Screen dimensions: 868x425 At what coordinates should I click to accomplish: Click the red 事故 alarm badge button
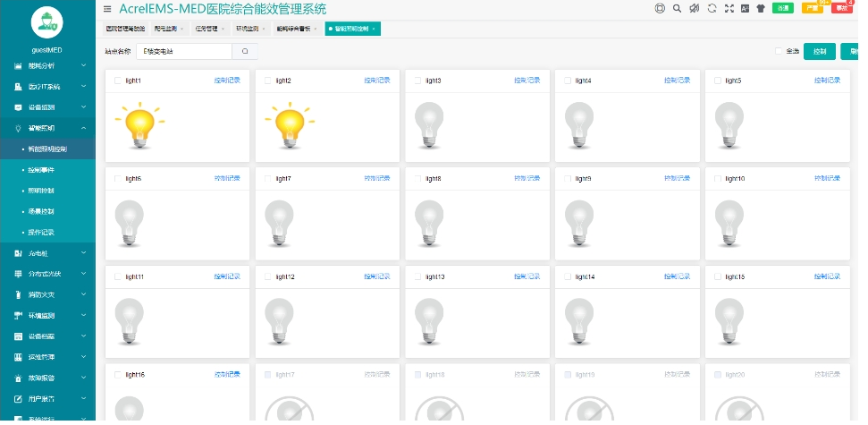click(841, 8)
